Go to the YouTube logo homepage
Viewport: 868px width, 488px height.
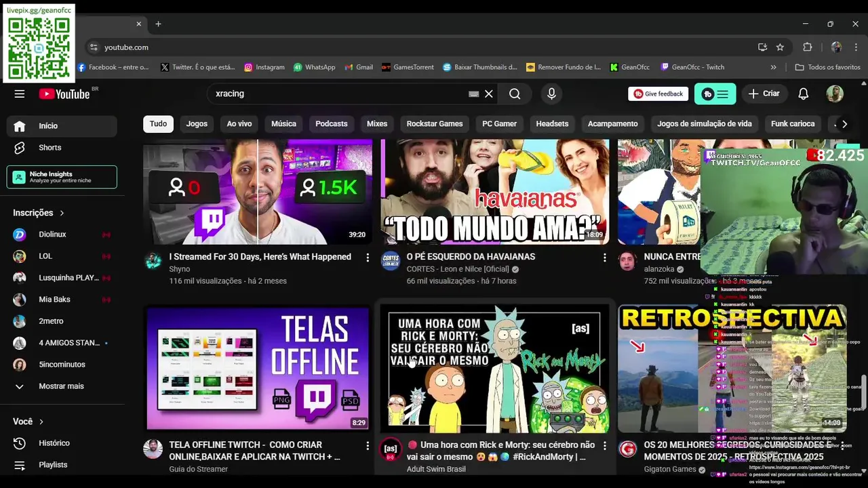tap(64, 94)
